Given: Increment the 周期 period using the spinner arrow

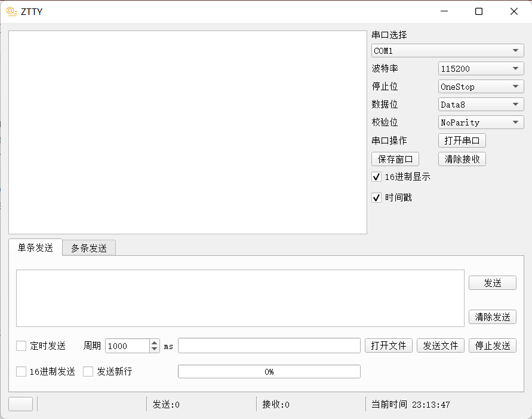Looking at the screenshot, I should 154,342.
